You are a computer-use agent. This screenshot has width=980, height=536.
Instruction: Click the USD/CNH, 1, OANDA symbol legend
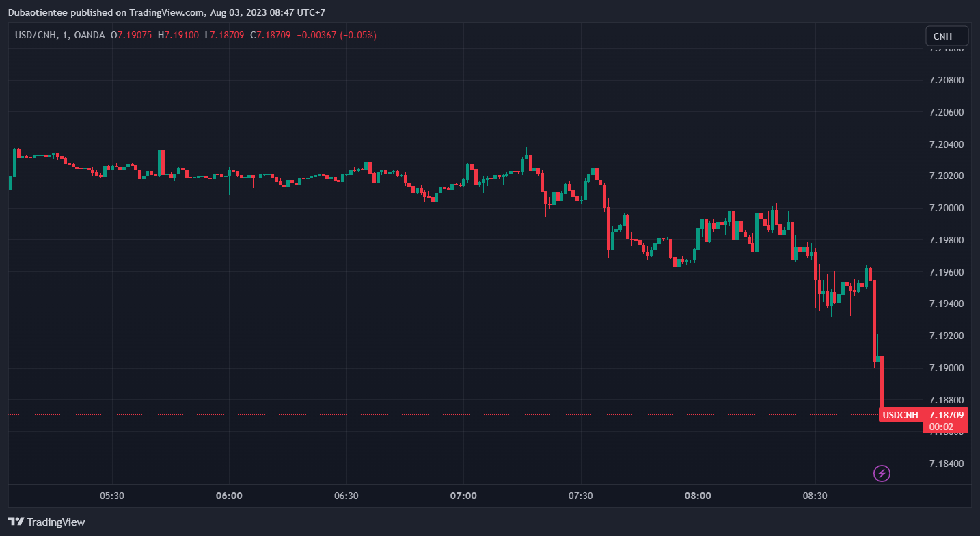62,35
